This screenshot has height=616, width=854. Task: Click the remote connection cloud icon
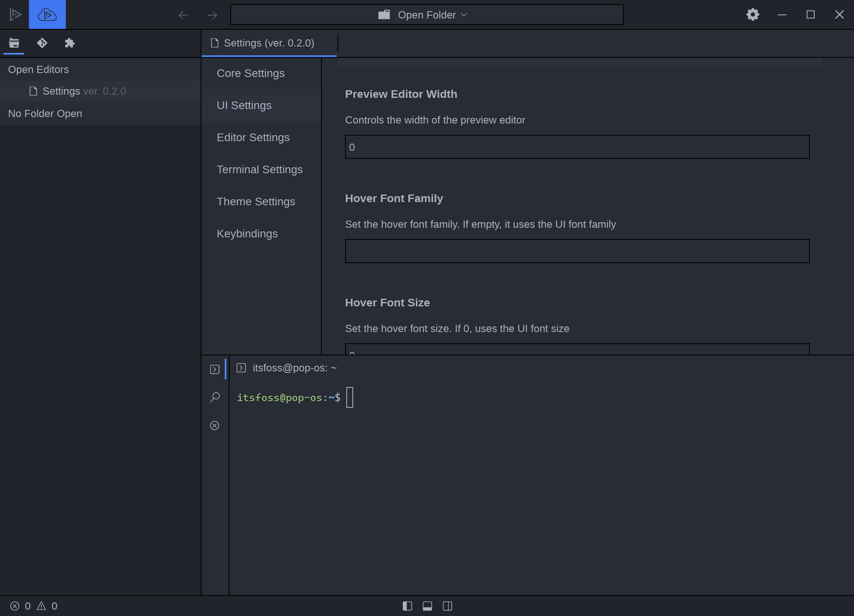click(47, 14)
